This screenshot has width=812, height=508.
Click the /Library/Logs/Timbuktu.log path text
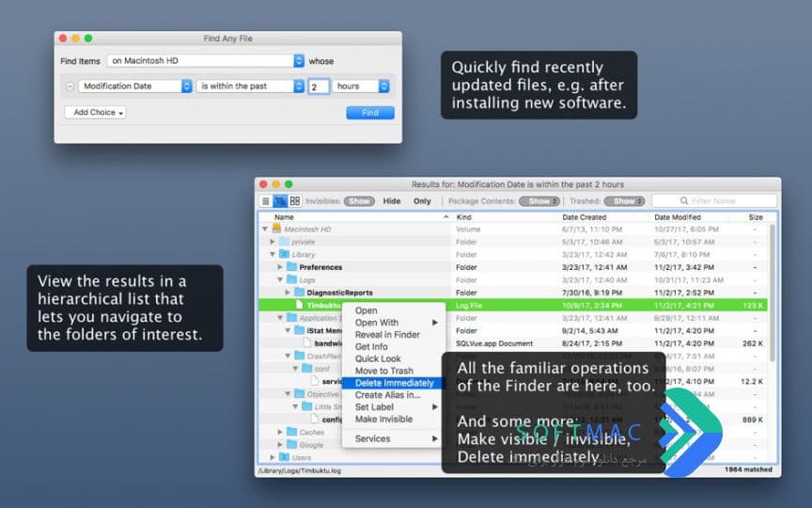click(x=299, y=470)
